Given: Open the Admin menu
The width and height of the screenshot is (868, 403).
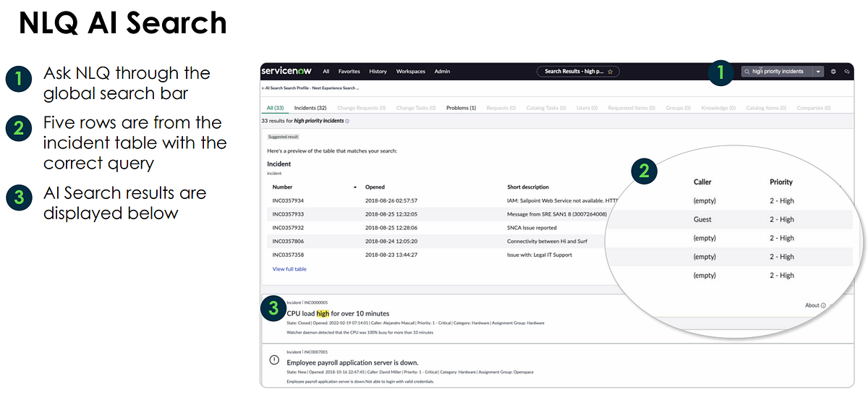Looking at the screenshot, I should click(x=442, y=72).
